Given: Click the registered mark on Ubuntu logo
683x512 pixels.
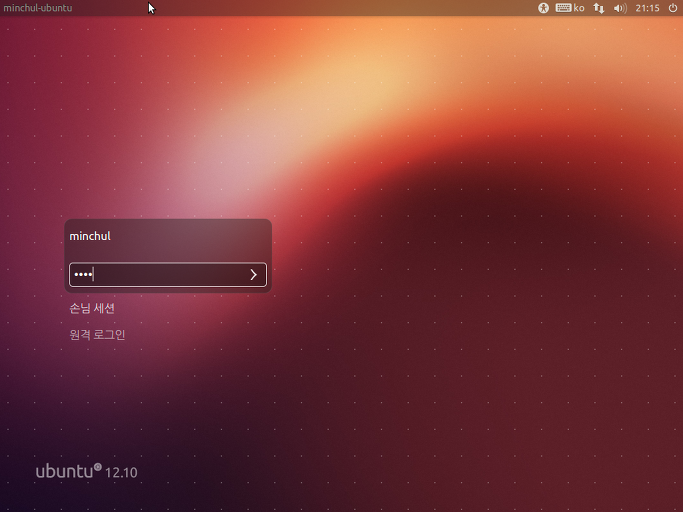Looking at the screenshot, I should coord(98,466).
